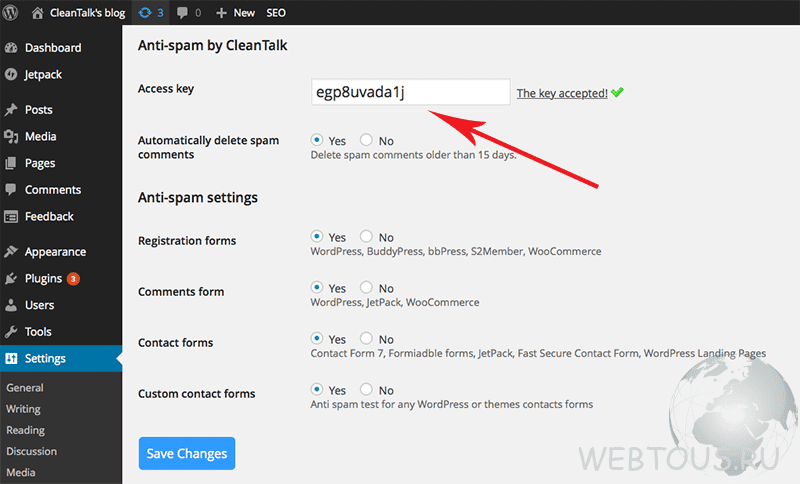Open the New content menu in admin bar
The height and width of the screenshot is (484, 800).
click(x=235, y=13)
